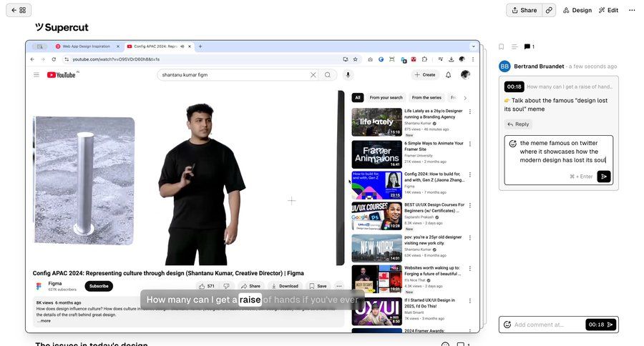Click the video recording preview
This screenshot has height=346, width=644.
[x=252, y=186]
